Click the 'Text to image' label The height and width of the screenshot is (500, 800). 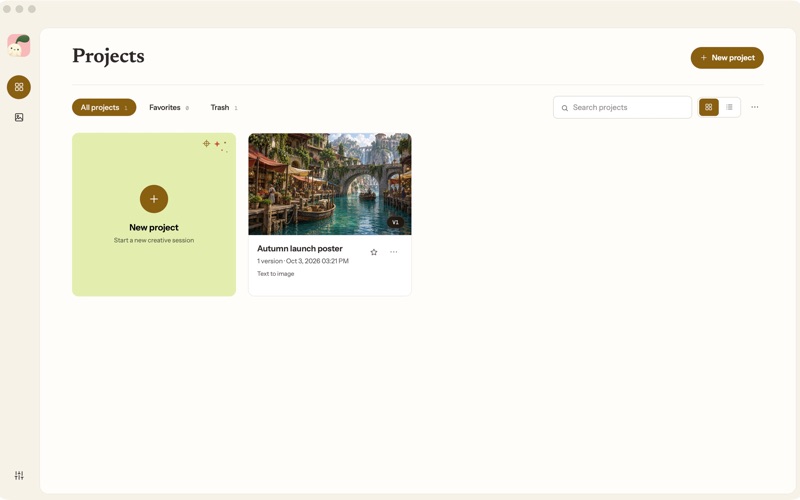pyautogui.click(x=276, y=274)
